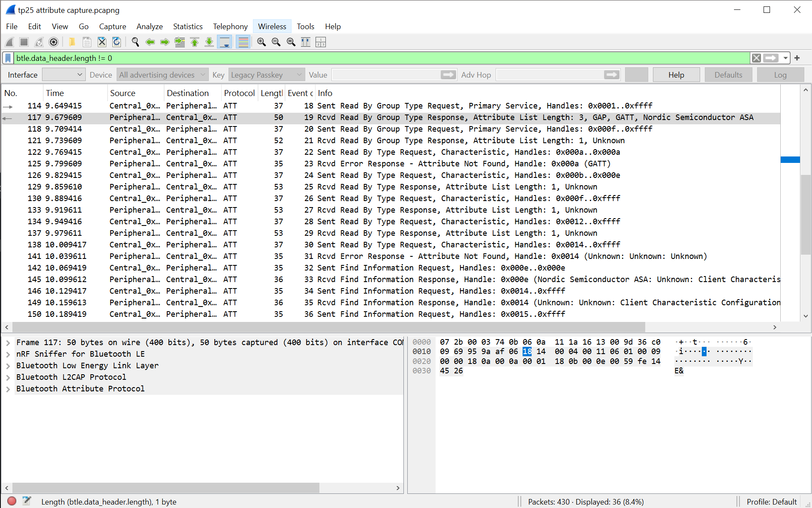The image size is (812, 508).
Task: Expand Bluetooth Attribute Protocol details
Action: tap(8, 389)
